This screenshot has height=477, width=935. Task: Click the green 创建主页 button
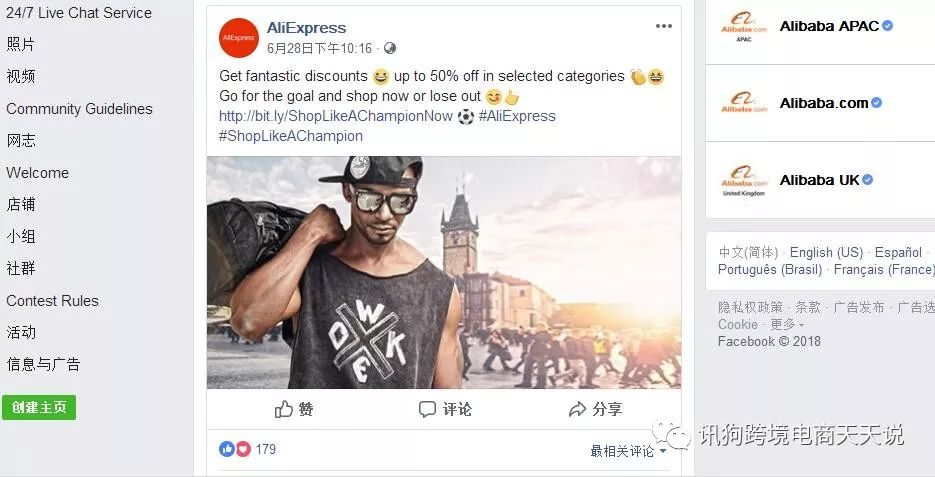point(39,407)
